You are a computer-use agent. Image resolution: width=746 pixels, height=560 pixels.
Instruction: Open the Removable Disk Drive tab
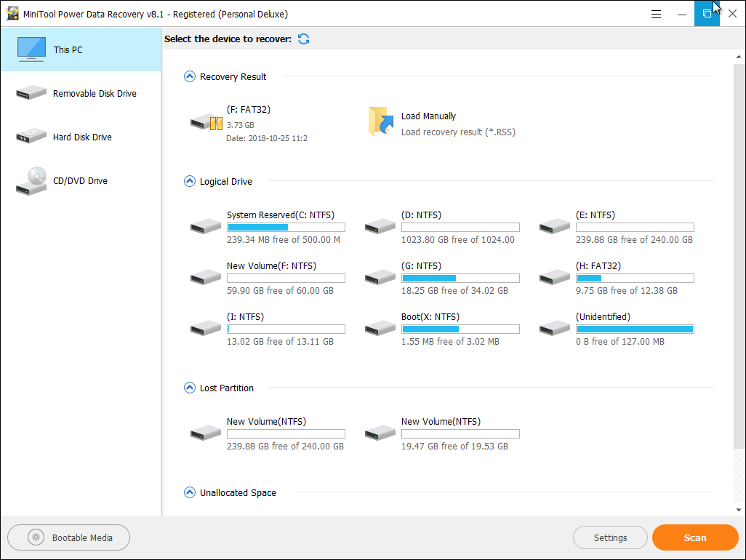click(x=81, y=93)
